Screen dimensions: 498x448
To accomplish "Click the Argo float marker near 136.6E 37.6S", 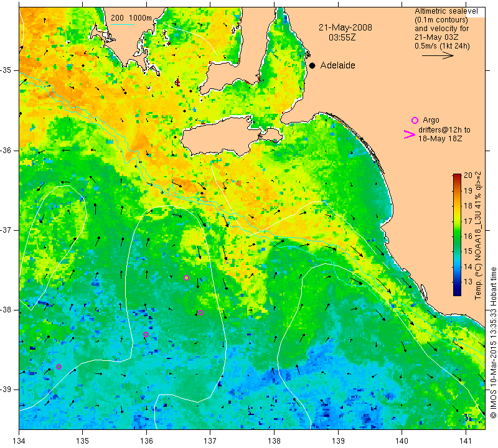I will [x=186, y=278].
